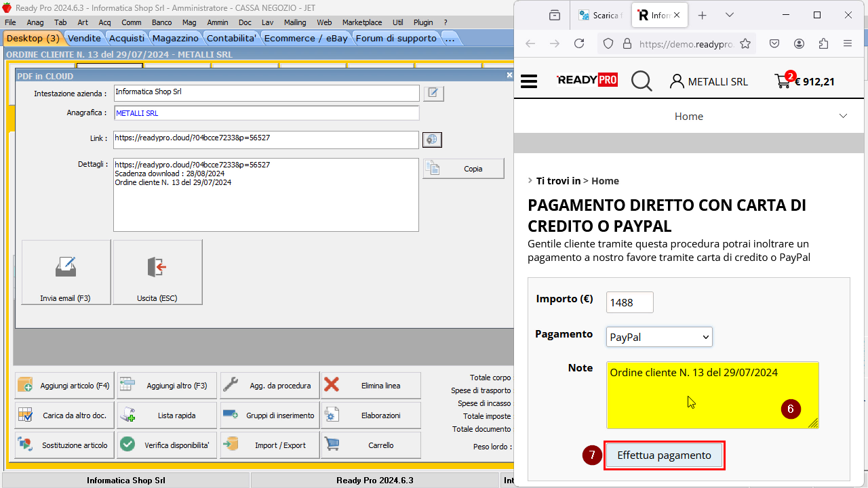Open the shopping cart icon
868x488 pixels.
click(784, 81)
